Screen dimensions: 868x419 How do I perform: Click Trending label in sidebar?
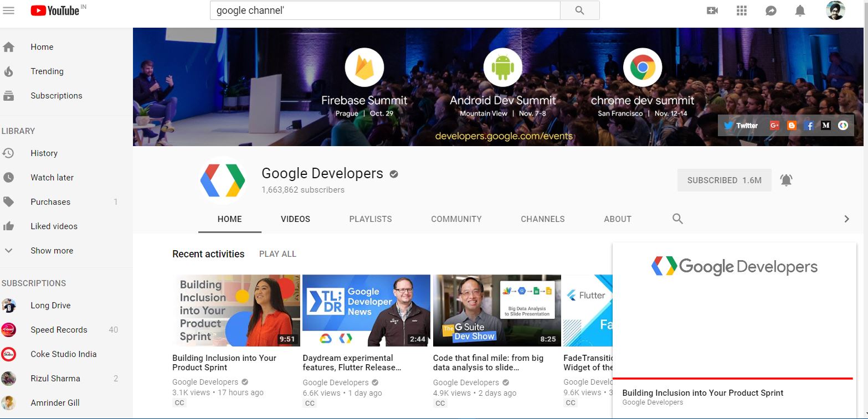[47, 71]
